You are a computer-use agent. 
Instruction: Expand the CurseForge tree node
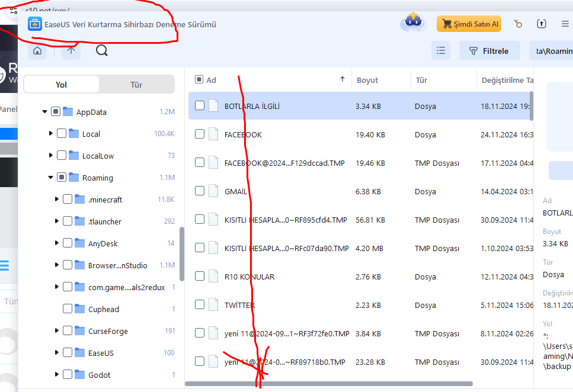coord(57,330)
